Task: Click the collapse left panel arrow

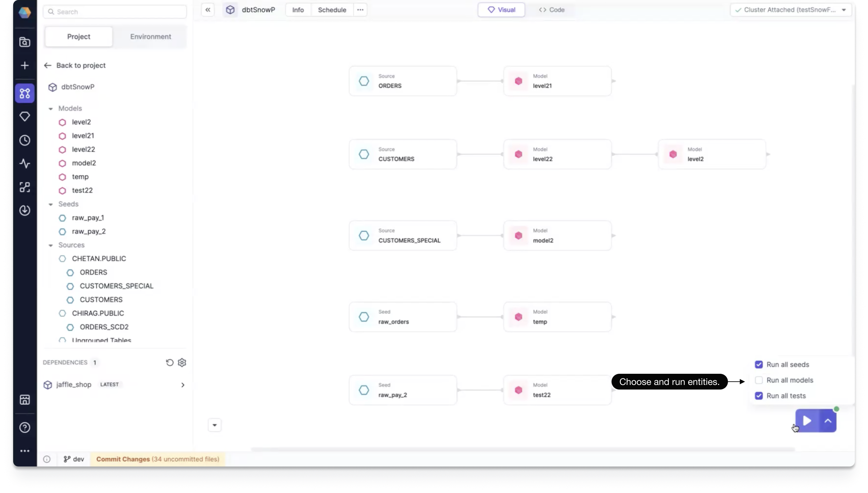Action: point(207,10)
